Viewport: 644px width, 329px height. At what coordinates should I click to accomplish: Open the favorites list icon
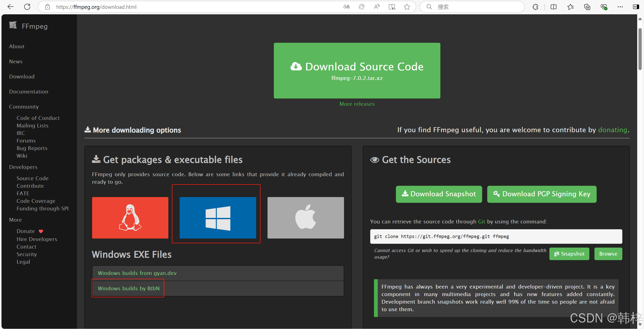571,7
